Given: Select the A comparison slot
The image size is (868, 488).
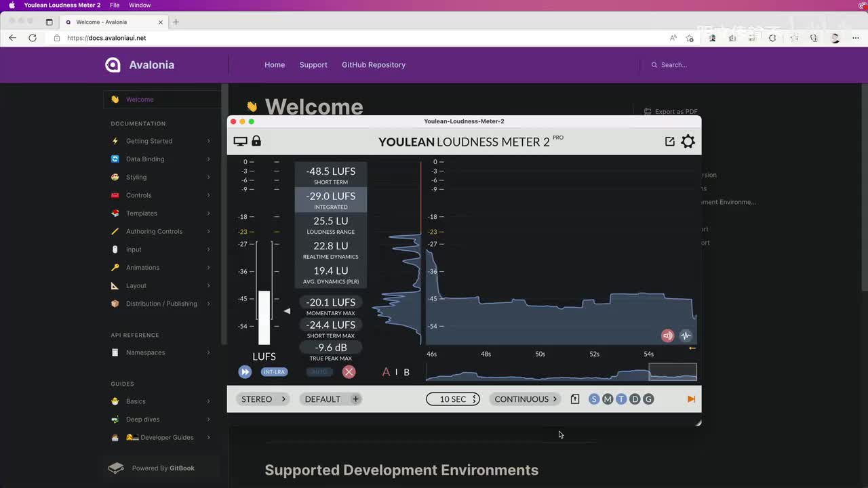Looking at the screenshot, I should [387, 371].
